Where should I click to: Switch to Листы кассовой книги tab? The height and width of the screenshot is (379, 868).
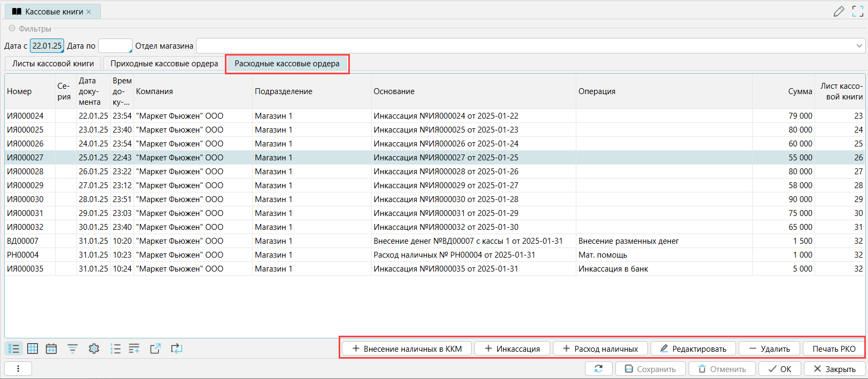point(53,64)
